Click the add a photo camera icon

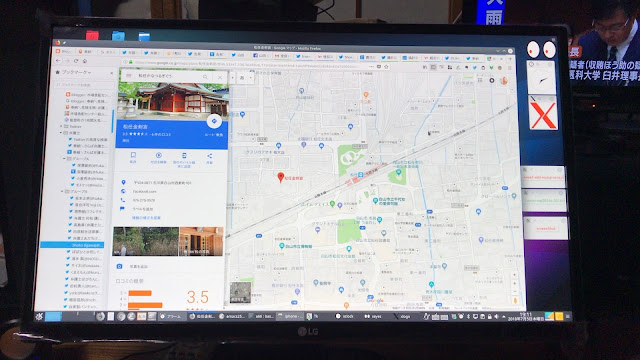(x=119, y=267)
